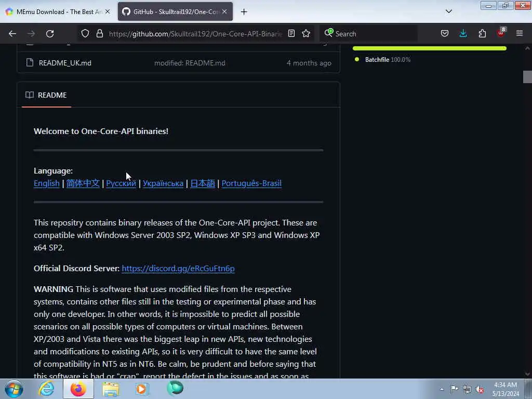Close the MEmu Download tab
Image resolution: width=532 pixels, height=399 pixels.
pyautogui.click(x=108, y=11)
